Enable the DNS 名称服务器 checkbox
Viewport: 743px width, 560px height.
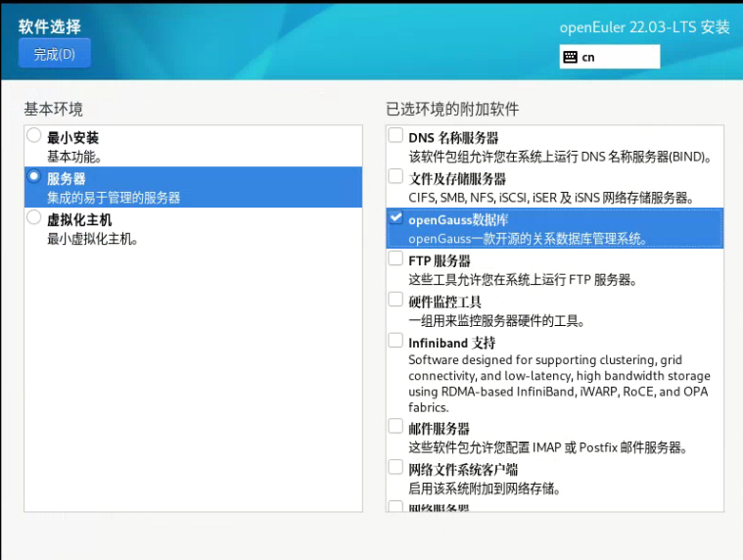click(x=395, y=135)
